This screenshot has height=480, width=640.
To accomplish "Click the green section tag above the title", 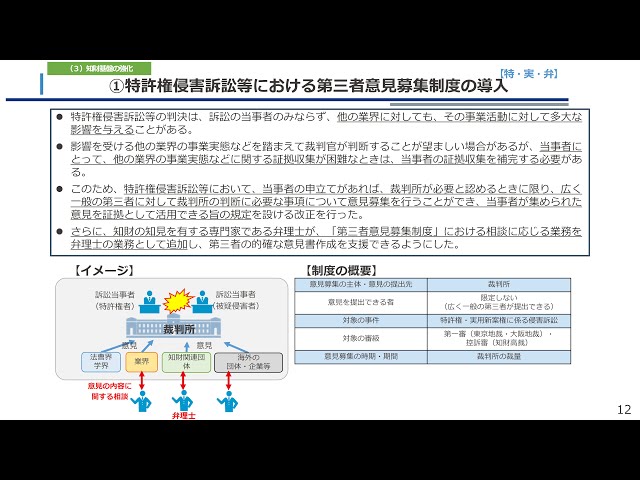I will [x=99, y=68].
